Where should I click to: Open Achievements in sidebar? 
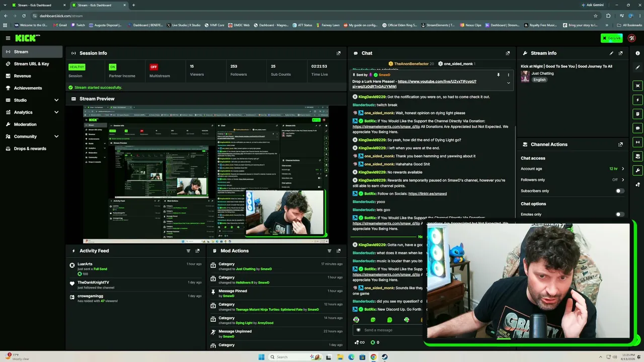(x=32, y=88)
